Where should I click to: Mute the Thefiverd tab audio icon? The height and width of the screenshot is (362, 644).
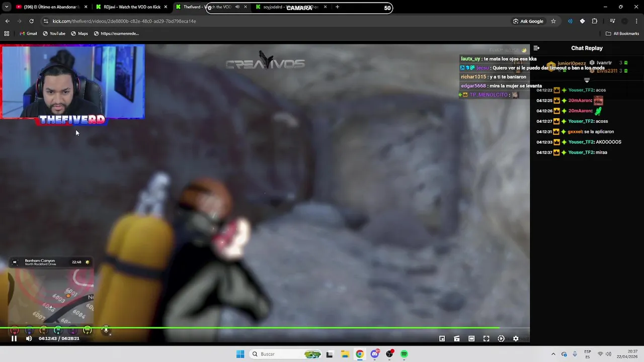[237, 7]
